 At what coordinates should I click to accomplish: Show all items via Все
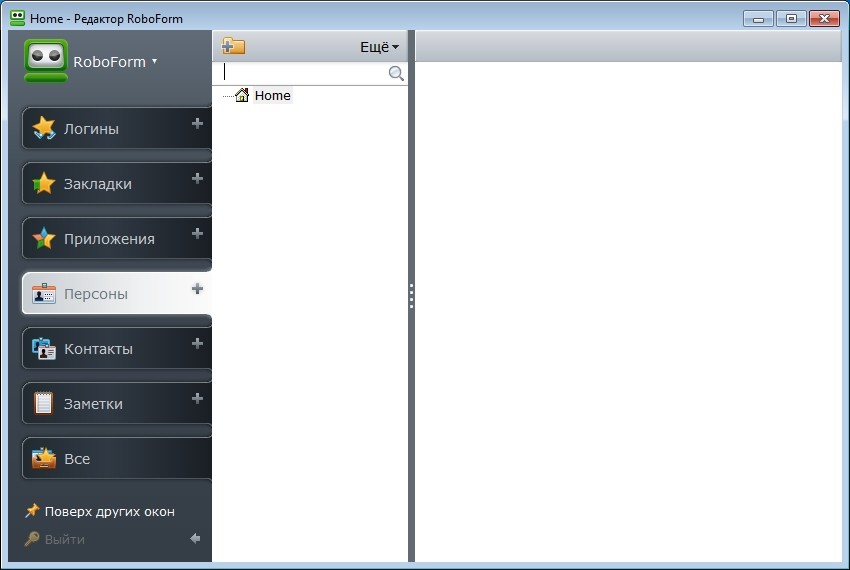point(117,459)
